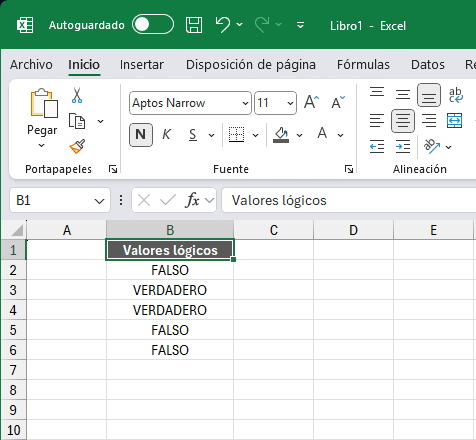
Task: Open the Borders dropdown arrow
Action: (255, 135)
